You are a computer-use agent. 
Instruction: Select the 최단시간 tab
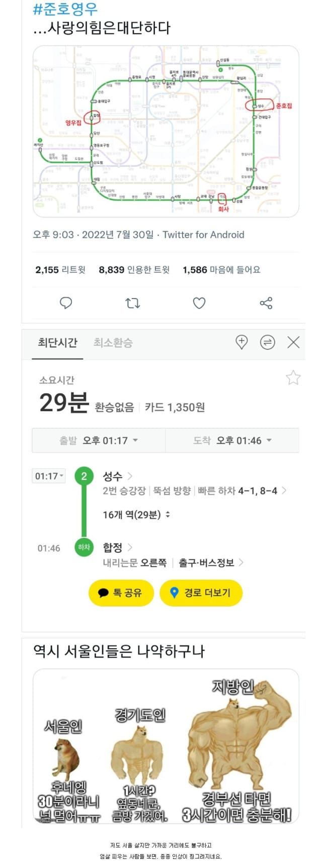(58, 343)
